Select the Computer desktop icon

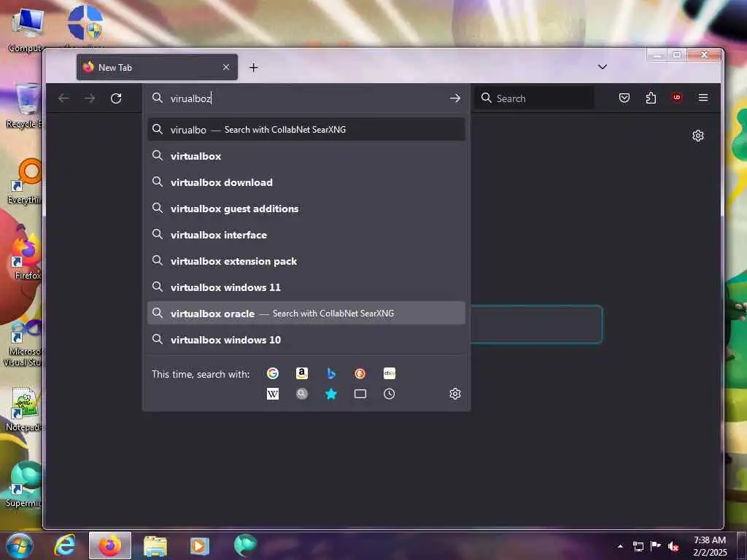26,29
